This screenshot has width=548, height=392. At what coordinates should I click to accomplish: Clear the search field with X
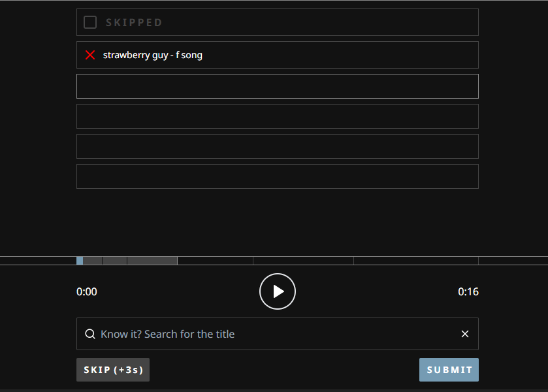coord(465,334)
